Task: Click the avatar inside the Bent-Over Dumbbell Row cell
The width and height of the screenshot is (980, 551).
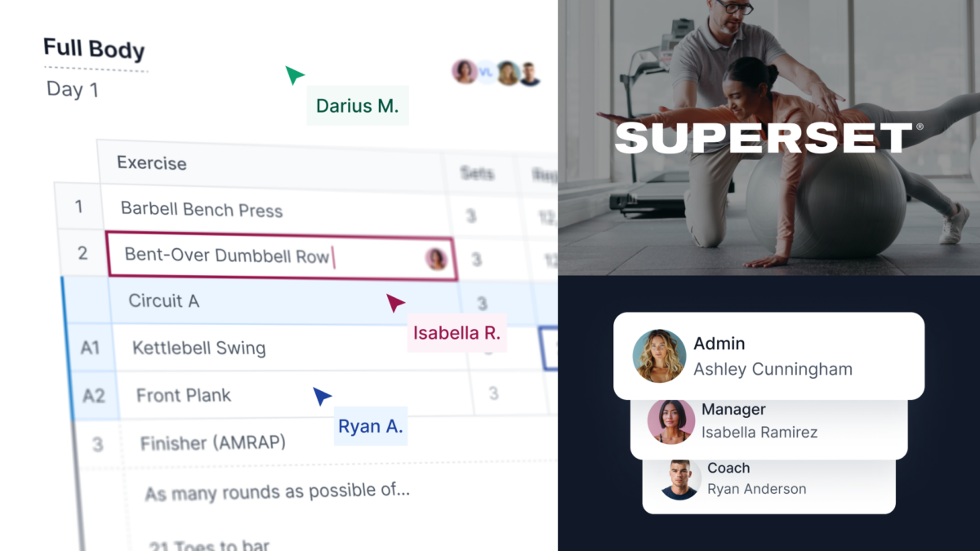Action: coord(436,260)
